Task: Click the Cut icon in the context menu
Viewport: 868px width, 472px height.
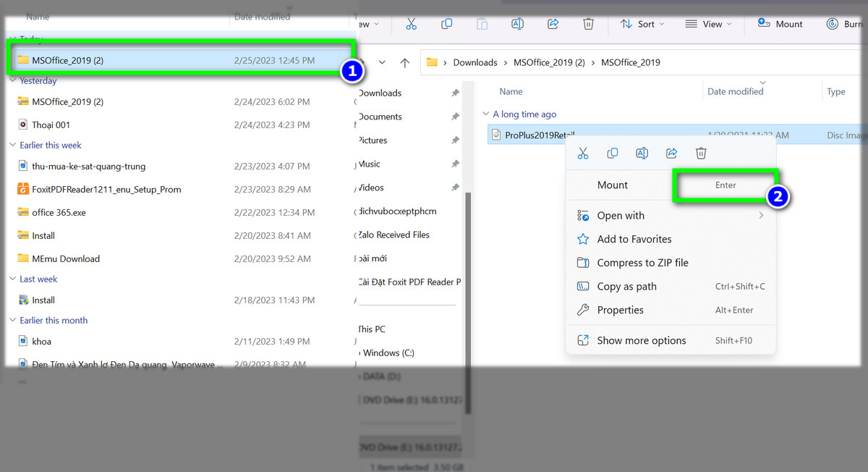Action: coord(582,153)
